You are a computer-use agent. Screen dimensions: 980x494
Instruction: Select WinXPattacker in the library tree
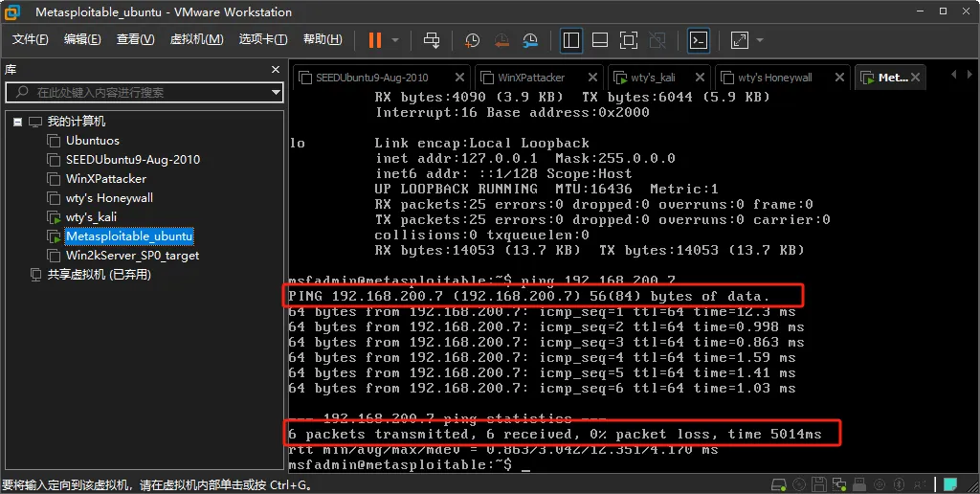tap(106, 179)
